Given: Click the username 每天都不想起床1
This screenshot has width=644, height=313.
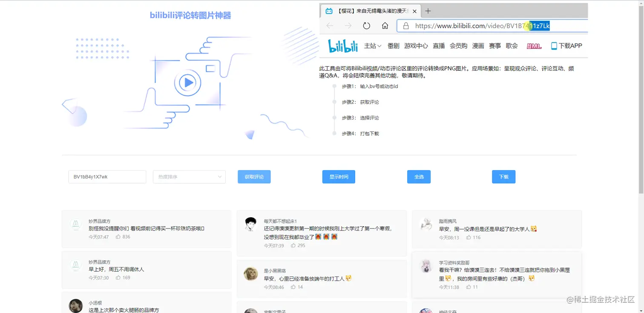Looking at the screenshot, I should pyautogui.click(x=280, y=221).
